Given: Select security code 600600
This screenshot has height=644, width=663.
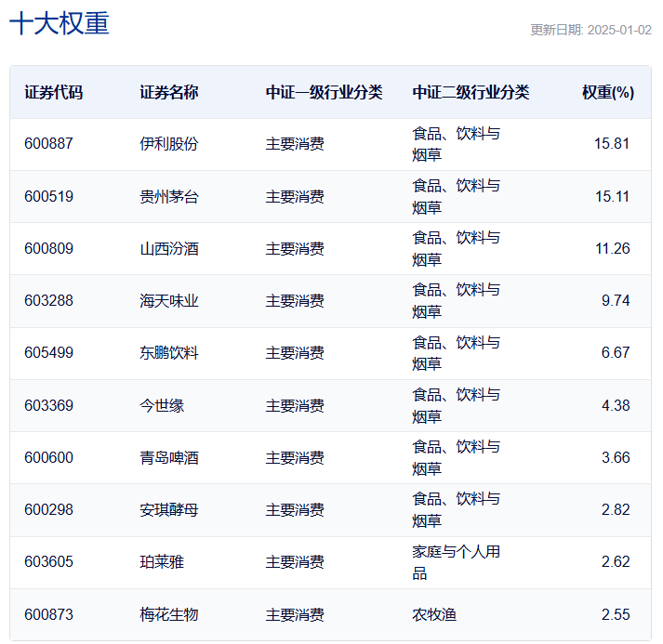Looking at the screenshot, I should coord(48,457).
